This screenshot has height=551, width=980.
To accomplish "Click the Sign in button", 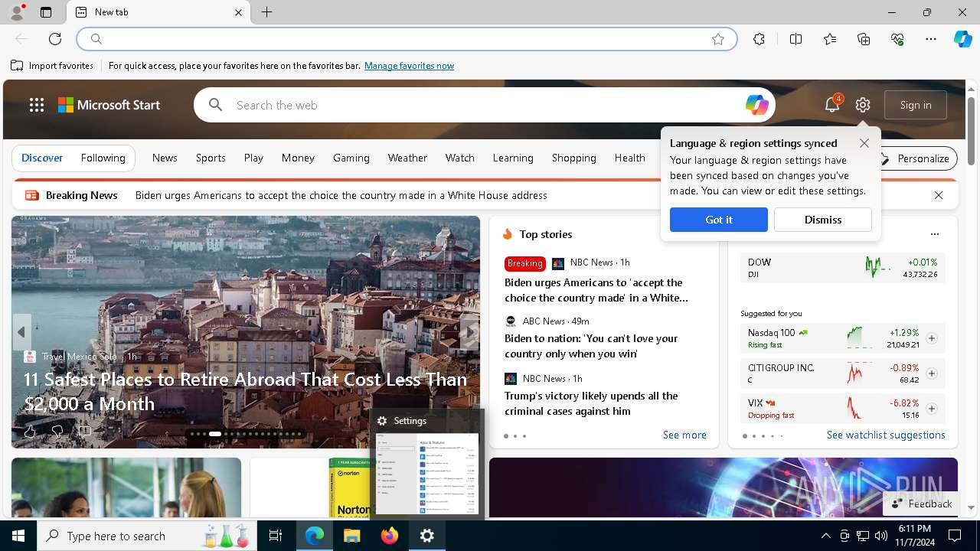I will 916,105.
